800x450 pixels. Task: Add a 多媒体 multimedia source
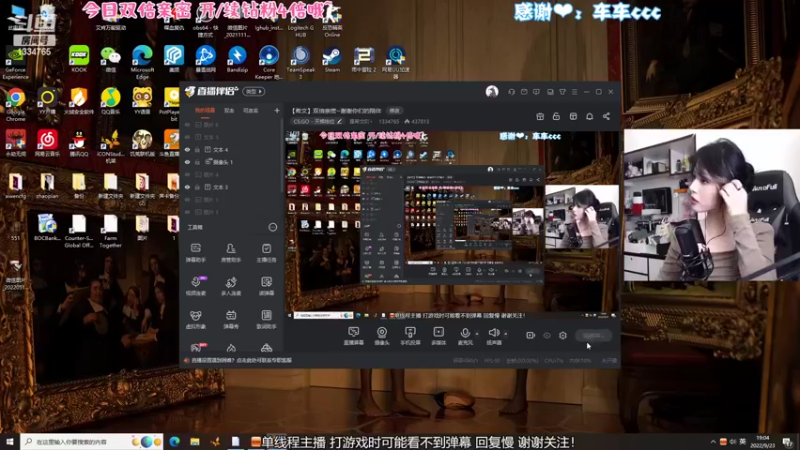pos(439,336)
